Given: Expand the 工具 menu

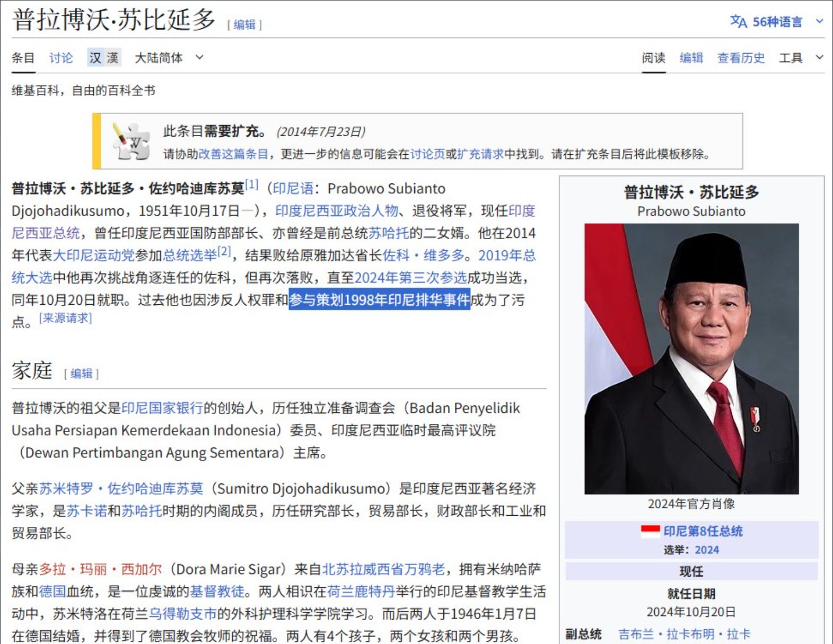Looking at the screenshot, I should [801, 58].
